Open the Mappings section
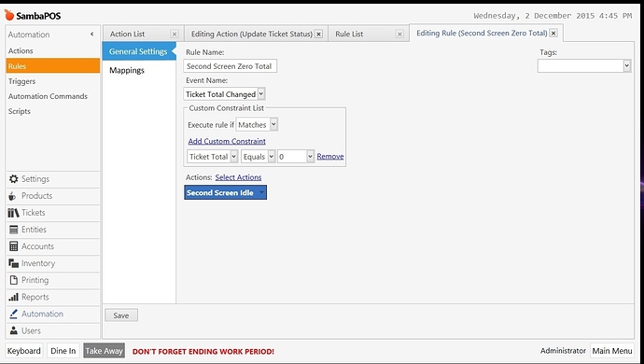The height and width of the screenshot is (364, 644). click(127, 70)
